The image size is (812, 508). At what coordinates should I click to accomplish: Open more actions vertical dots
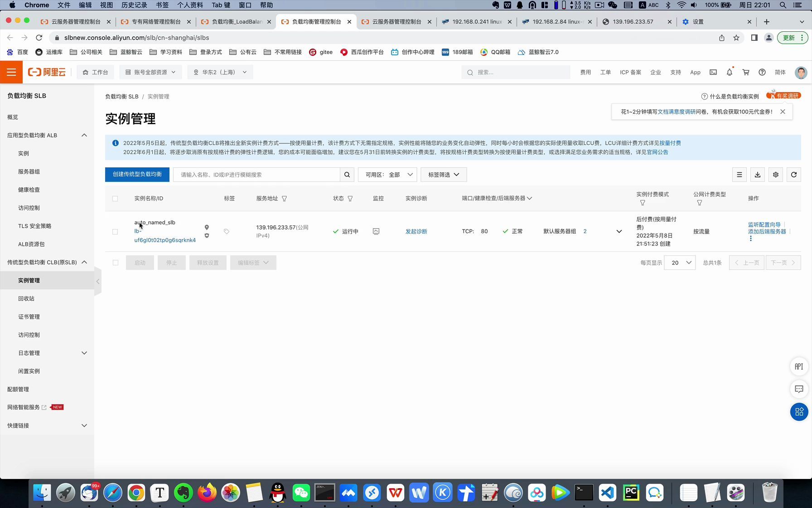click(x=751, y=239)
